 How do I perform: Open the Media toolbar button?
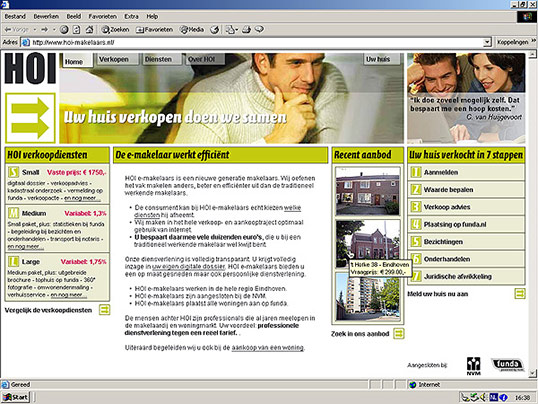pos(192,30)
